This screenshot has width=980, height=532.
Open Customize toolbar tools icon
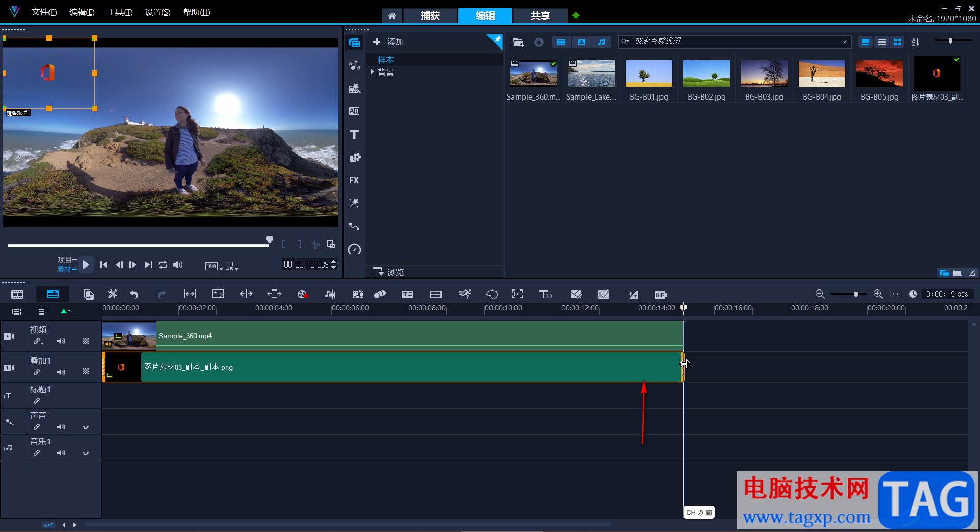113,294
